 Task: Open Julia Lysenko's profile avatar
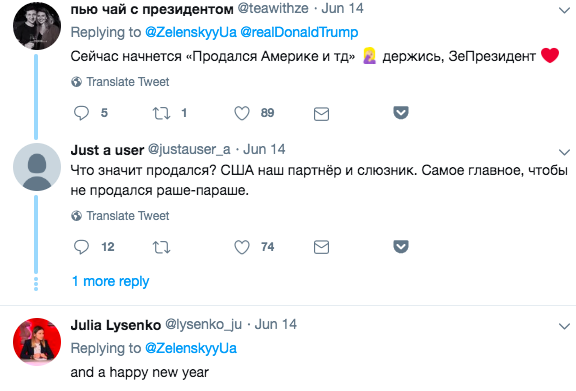[37, 342]
